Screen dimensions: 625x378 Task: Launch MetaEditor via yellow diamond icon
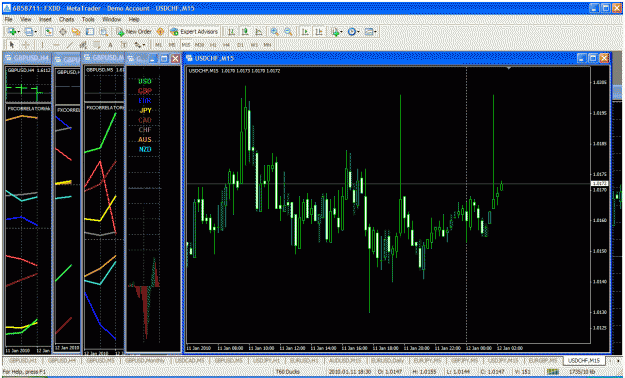pos(160,32)
